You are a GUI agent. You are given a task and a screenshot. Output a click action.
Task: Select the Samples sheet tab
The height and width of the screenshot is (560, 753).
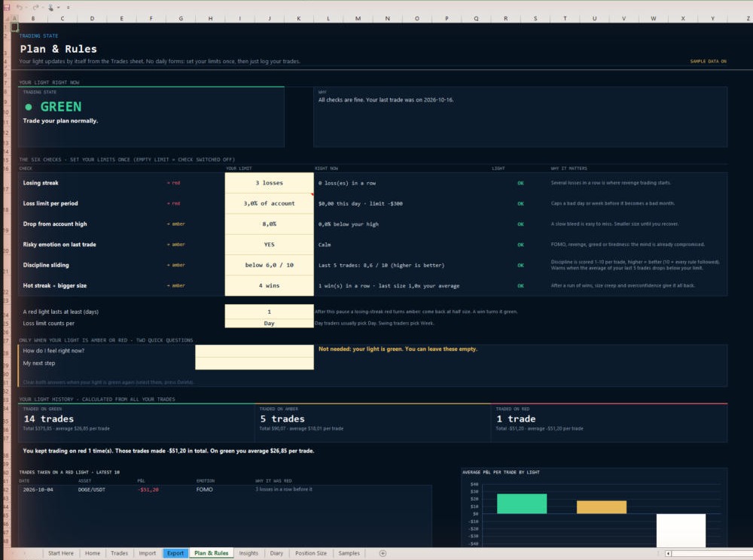click(349, 553)
